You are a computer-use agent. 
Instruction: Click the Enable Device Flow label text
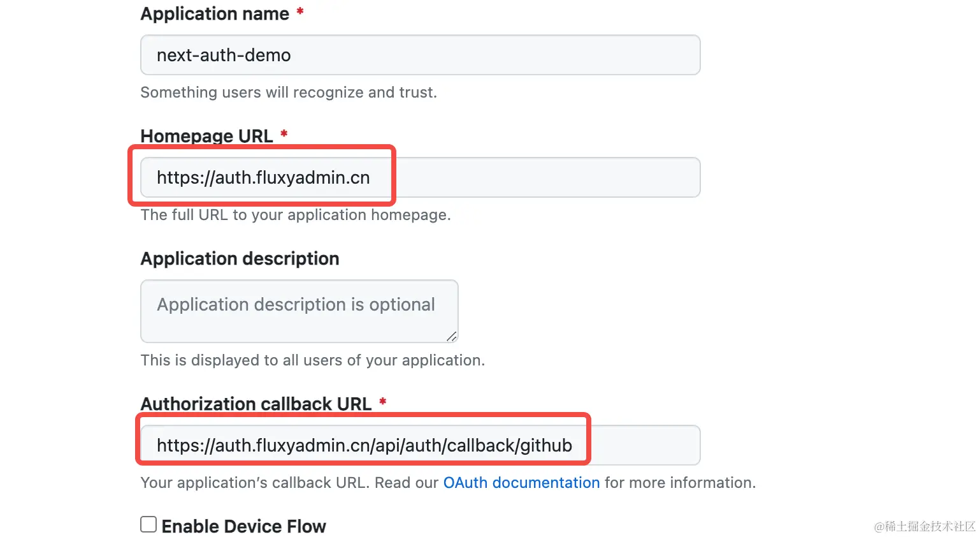click(243, 526)
